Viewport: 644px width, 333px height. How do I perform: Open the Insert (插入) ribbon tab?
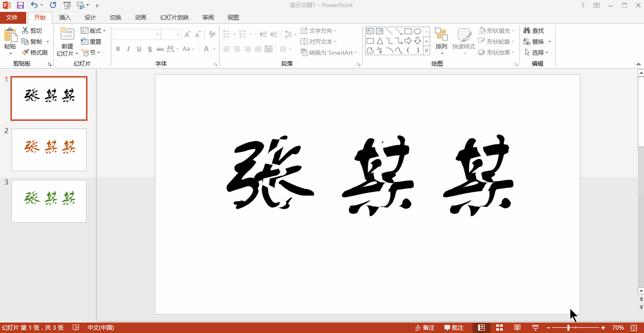click(x=65, y=18)
